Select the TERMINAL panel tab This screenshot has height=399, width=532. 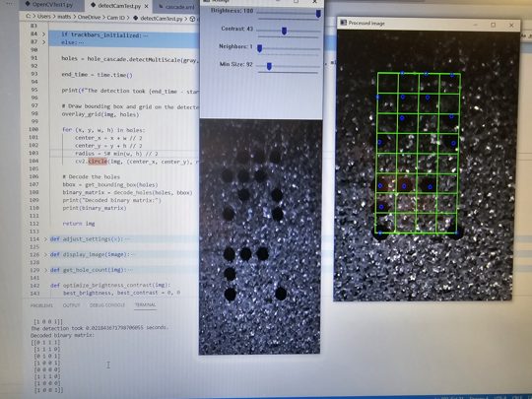(x=145, y=304)
